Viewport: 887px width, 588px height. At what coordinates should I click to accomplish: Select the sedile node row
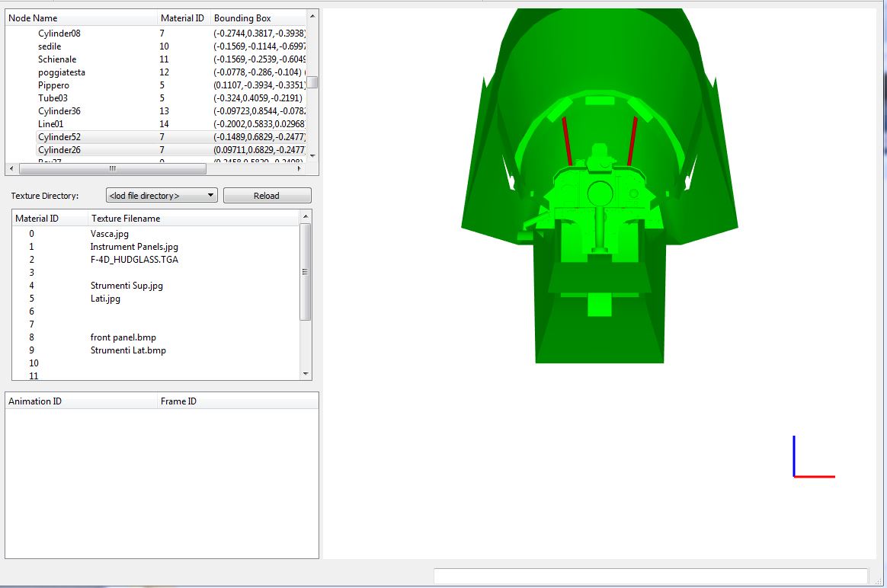click(x=156, y=46)
